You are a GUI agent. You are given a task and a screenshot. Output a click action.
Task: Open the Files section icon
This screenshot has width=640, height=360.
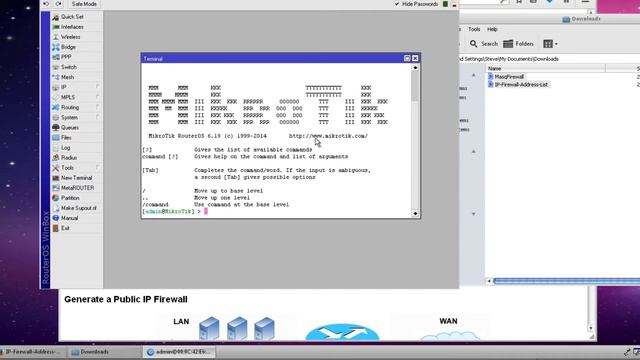(x=56, y=138)
